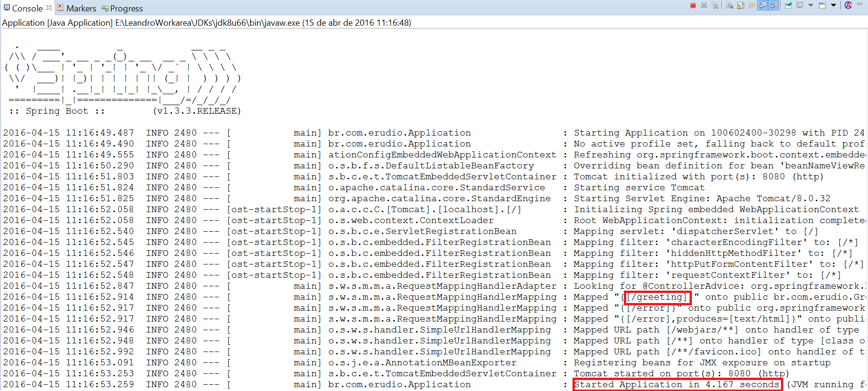
Task: Toggle Word Wrap in console
Action: (x=751, y=6)
